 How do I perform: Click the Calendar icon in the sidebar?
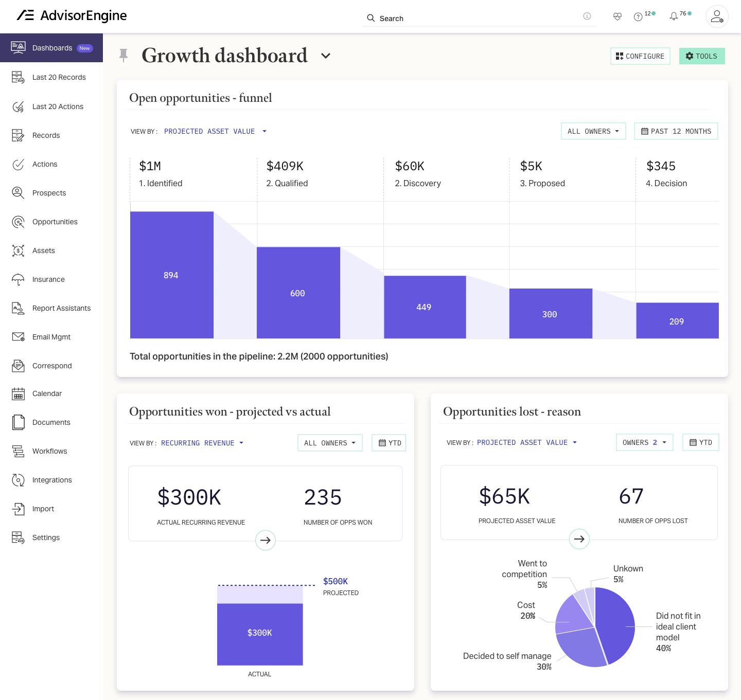click(x=18, y=393)
